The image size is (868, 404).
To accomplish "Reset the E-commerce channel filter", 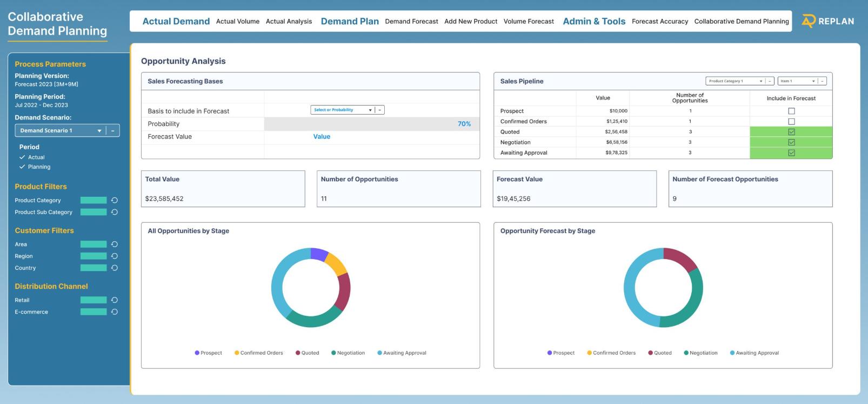I will click(114, 312).
